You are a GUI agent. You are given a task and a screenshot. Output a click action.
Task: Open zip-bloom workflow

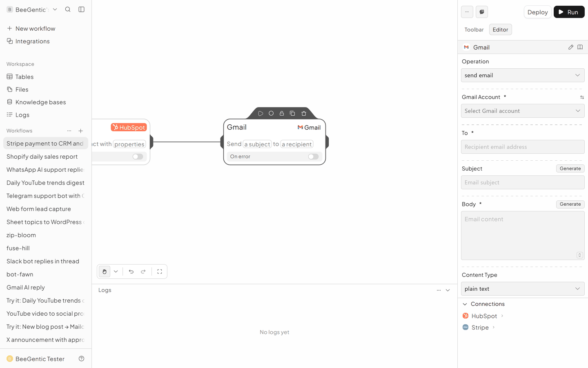[46, 235]
